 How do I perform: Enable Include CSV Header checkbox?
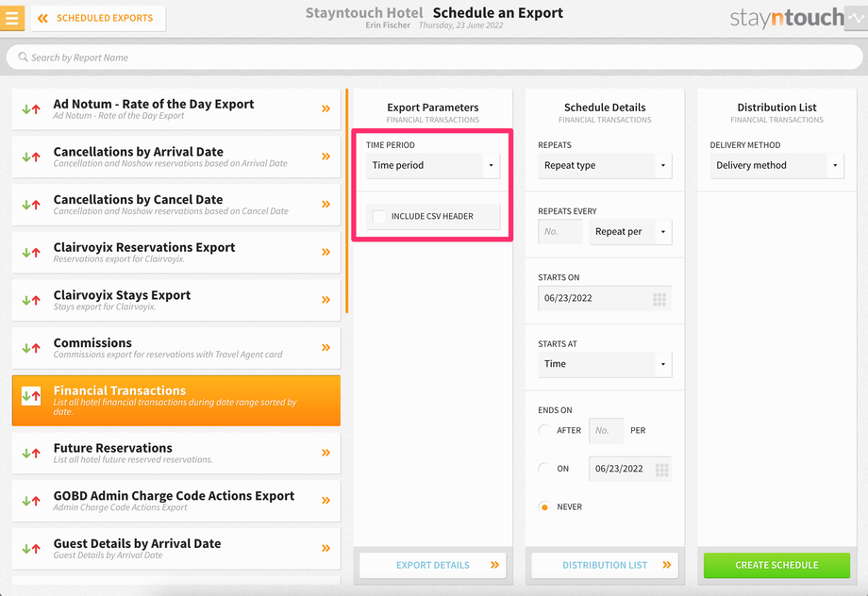click(379, 216)
